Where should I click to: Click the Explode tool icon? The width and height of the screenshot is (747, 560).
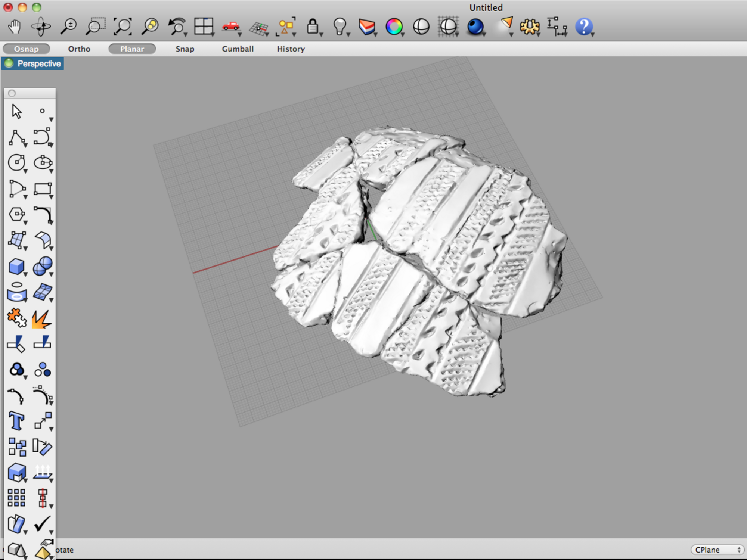41,318
